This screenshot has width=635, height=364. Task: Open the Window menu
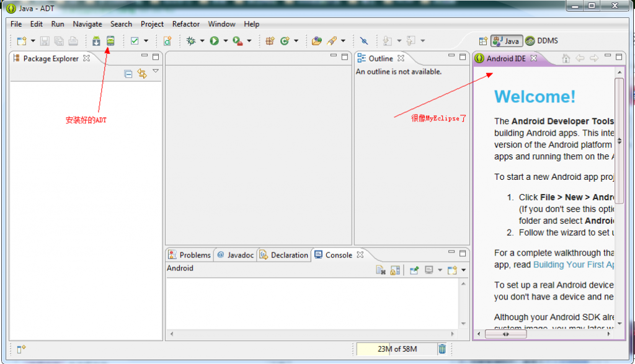pyautogui.click(x=221, y=24)
